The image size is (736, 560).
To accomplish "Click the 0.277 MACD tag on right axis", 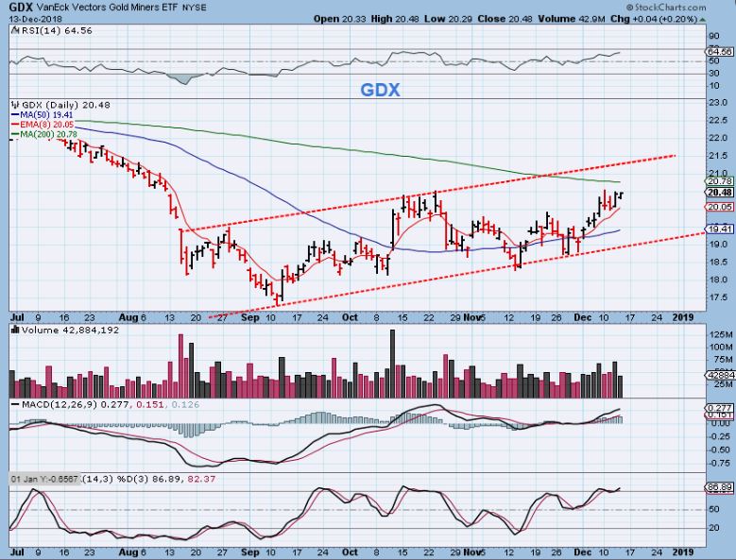I will (x=719, y=408).
